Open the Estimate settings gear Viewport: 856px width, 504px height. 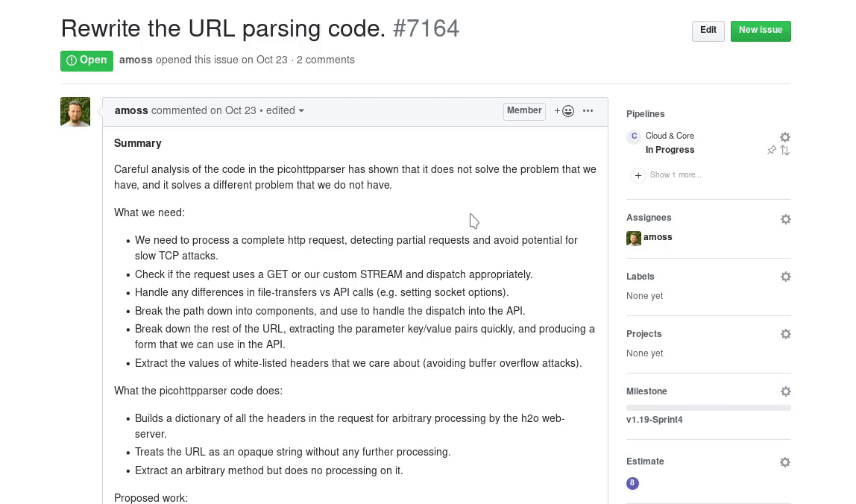[x=784, y=462]
